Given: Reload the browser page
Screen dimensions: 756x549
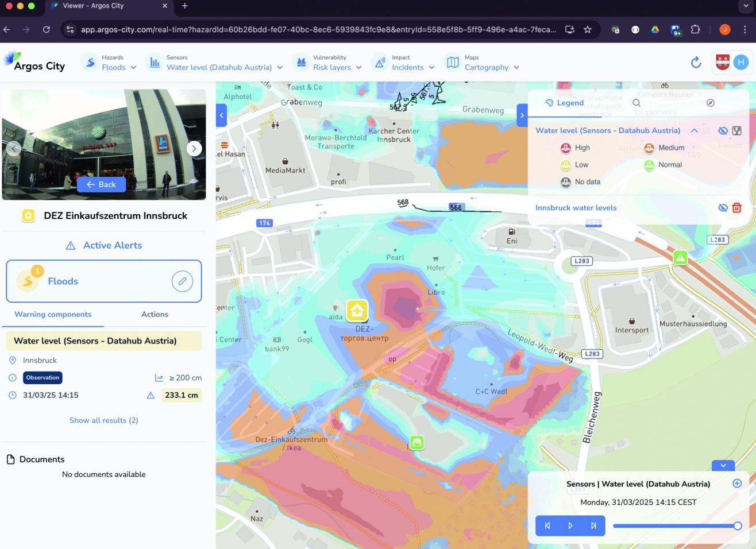Looking at the screenshot, I should [46, 29].
